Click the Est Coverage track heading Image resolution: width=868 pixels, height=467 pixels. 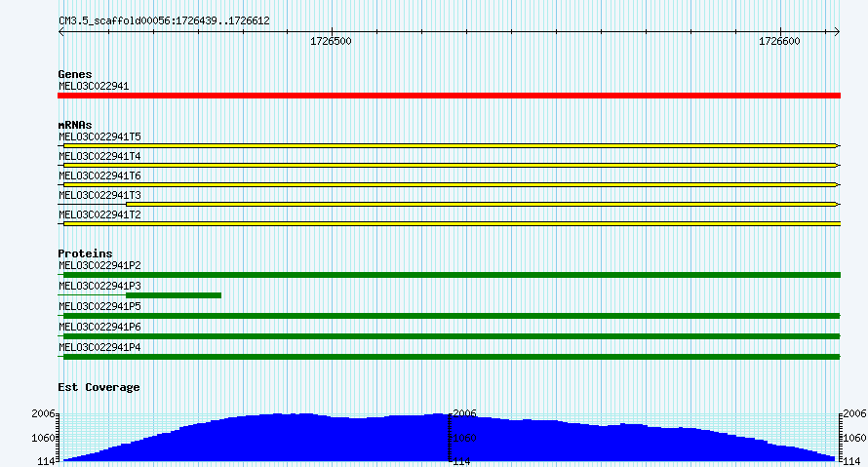tap(99, 387)
